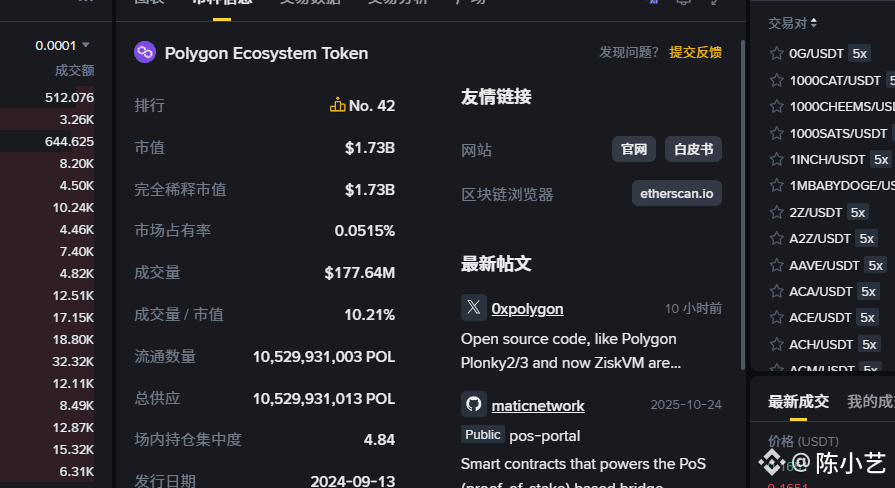
Task: Click the ranking trophy icon
Action: click(337, 104)
